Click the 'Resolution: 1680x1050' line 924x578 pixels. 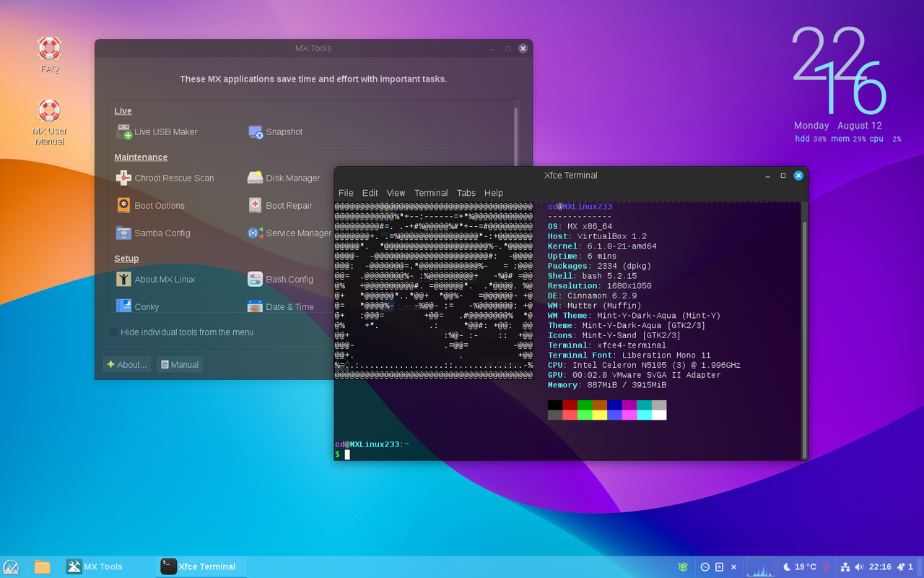[599, 286]
